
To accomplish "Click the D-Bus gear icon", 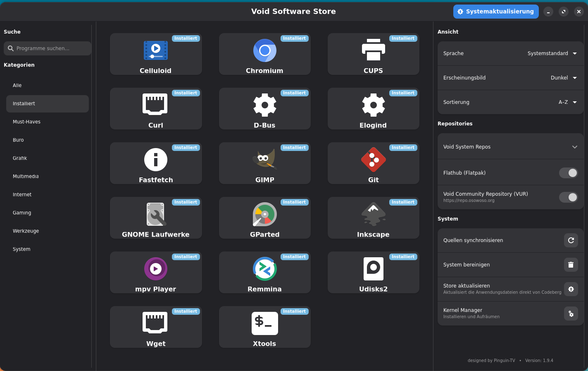I will coord(264,105).
